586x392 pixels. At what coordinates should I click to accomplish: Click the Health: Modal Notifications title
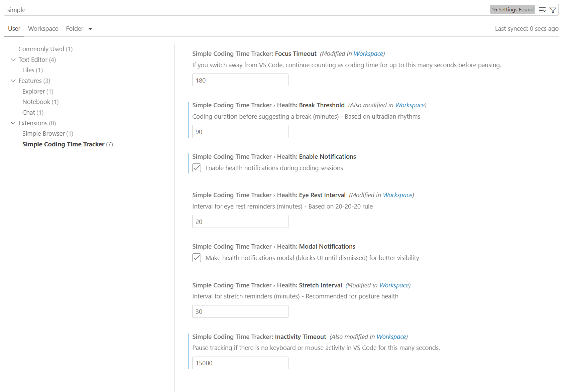[x=273, y=247]
